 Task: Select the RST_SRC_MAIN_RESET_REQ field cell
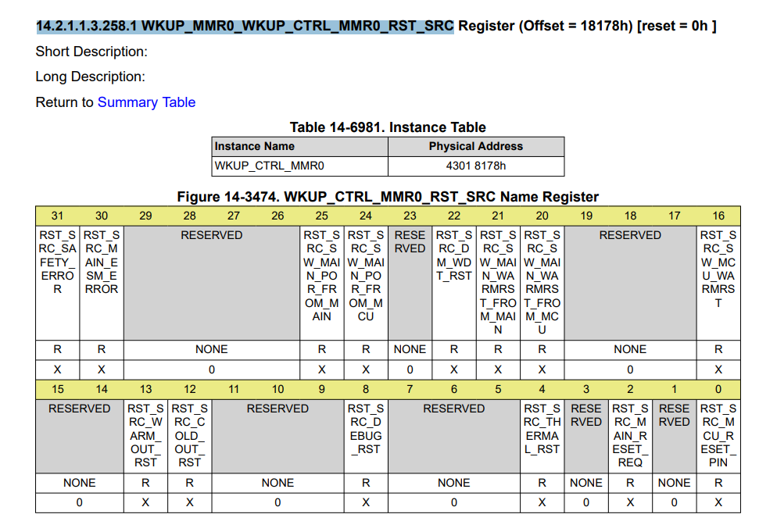pyautogui.click(x=630, y=436)
